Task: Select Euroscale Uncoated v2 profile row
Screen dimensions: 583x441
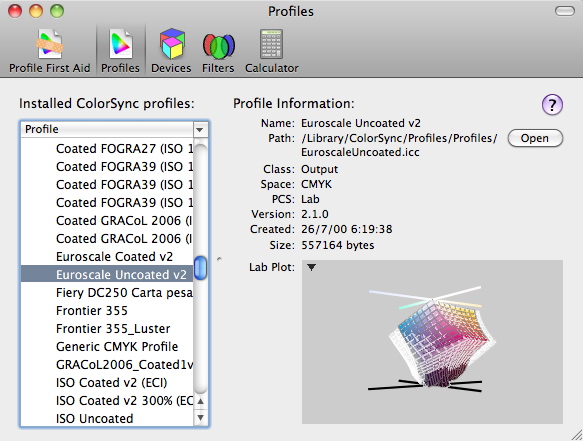Action: (107, 274)
